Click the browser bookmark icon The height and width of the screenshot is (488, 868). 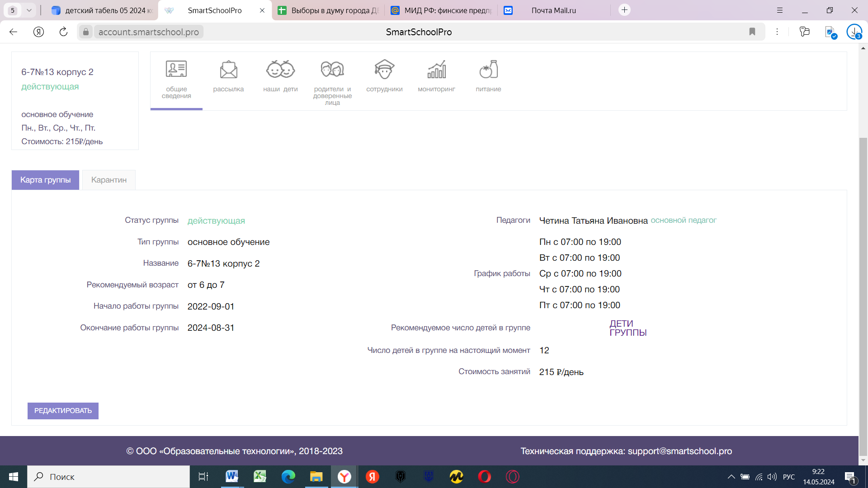pyautogui.click(x=752, y=32)
